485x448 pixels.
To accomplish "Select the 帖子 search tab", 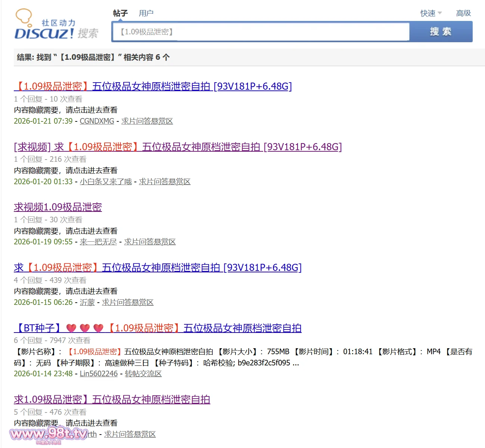I will (x=120, y=13).
